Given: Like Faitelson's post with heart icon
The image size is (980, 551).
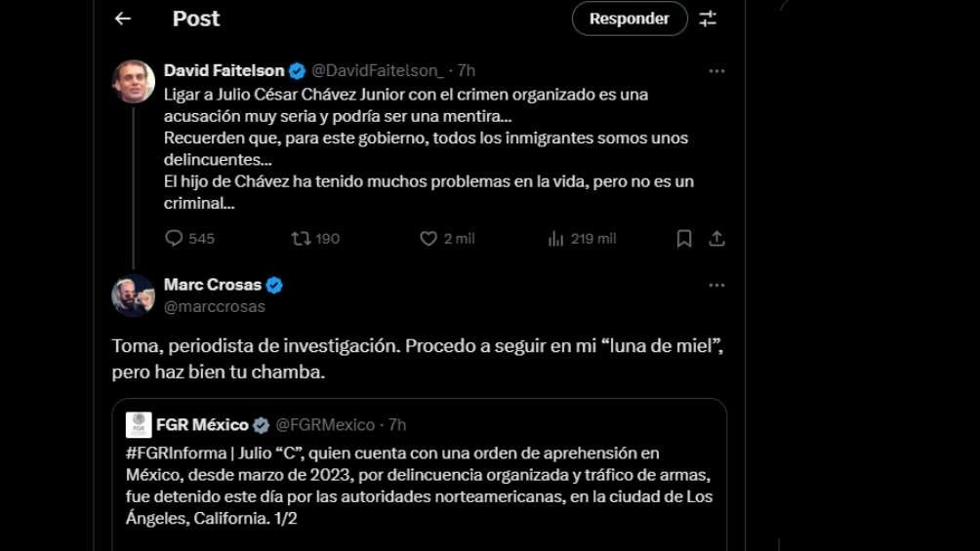Looking at the screenshot, I should point(429,238).
